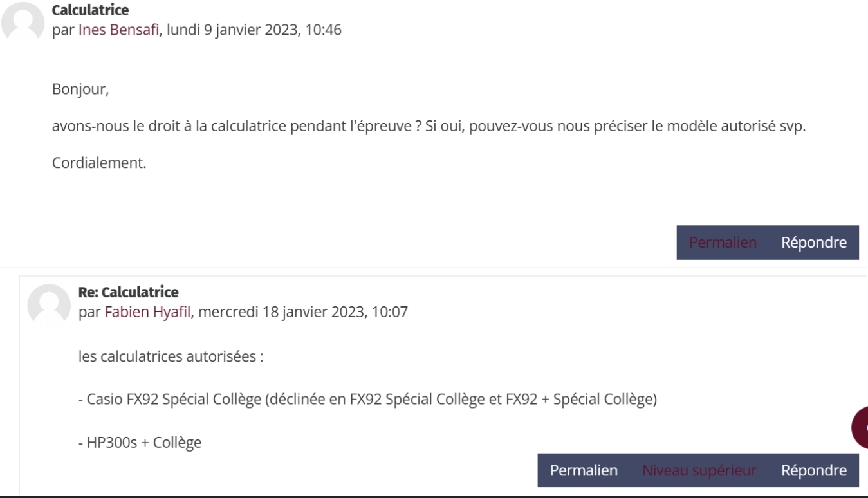
Task: Reply to Ines Bensafi's Calculatrice post
Action: pos(814,243)
